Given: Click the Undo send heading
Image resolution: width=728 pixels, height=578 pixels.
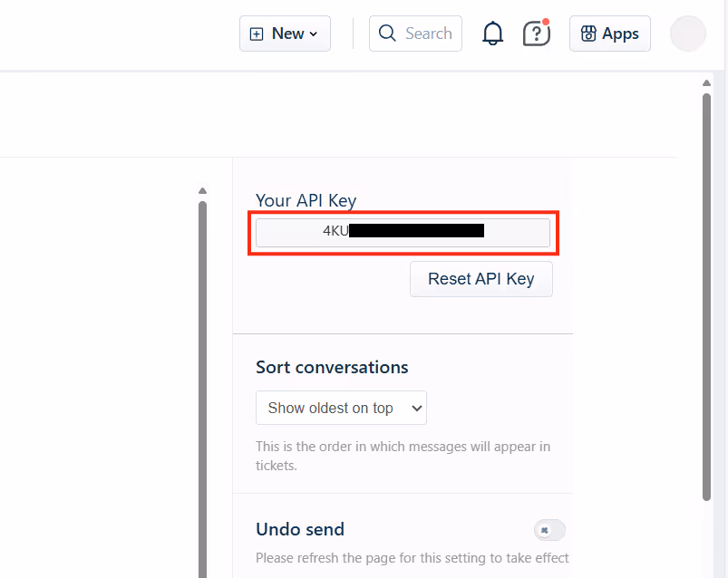Looking at the screenshot, I should tap(300, 529).
